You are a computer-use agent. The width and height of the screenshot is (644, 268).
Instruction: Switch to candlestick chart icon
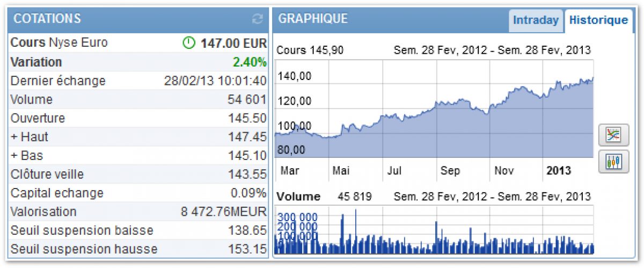[x=613, y=162]
